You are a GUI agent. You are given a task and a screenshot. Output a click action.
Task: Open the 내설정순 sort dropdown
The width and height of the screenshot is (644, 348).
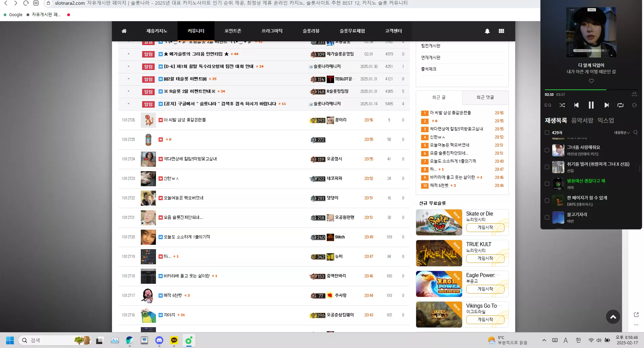(622, 133)
